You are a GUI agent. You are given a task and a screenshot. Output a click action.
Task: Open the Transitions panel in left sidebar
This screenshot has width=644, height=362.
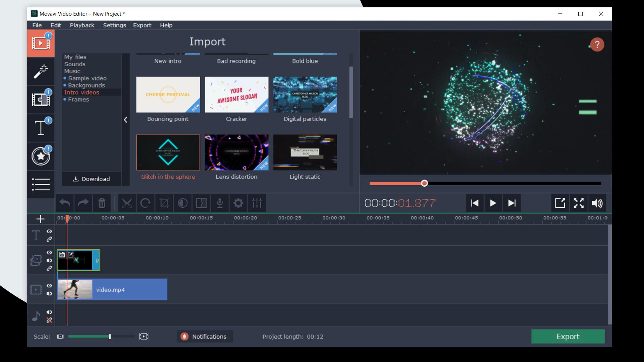tap(41, 99)
